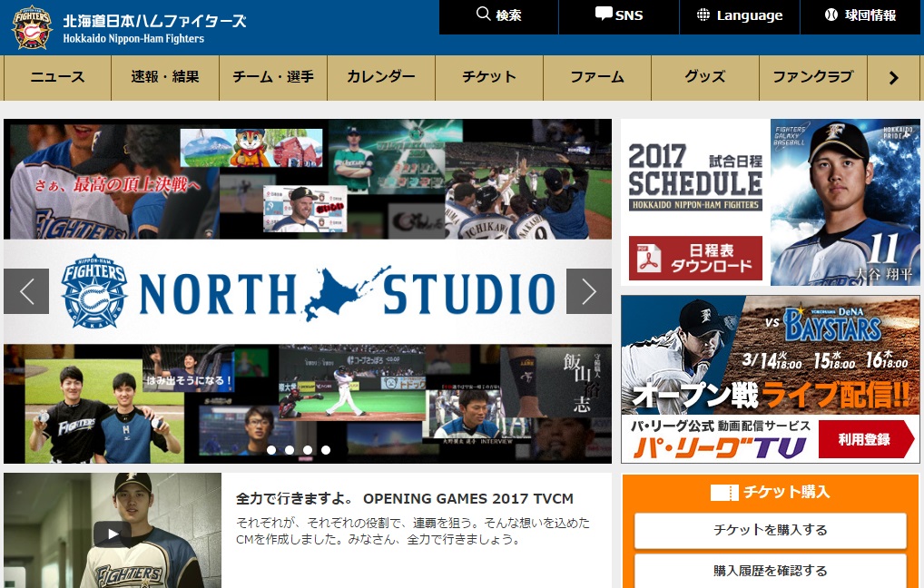Image resolution: width=924 pixels, height=588 pixels.
Task: Click チケットを購入する button
Action: tap(771, 530)
